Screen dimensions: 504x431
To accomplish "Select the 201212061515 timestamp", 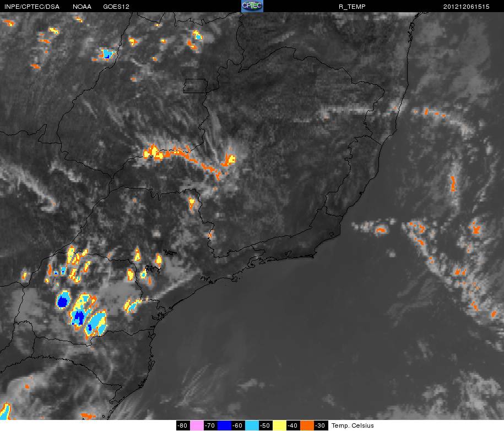I will coord(467,7).
